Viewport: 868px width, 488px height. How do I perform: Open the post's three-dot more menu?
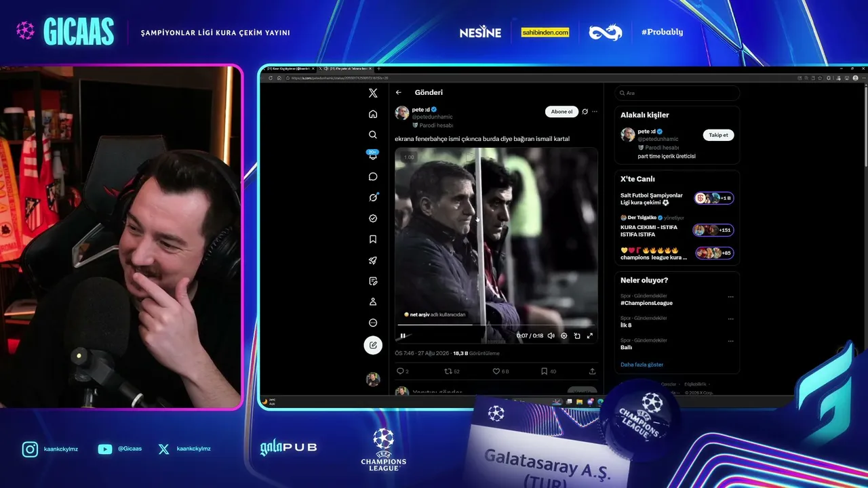point(595,112)
